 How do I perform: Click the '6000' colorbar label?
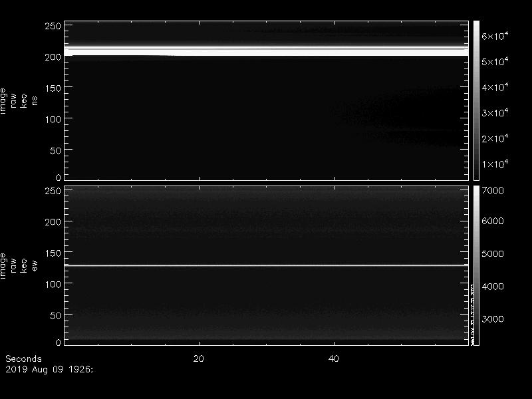[493, 221]
